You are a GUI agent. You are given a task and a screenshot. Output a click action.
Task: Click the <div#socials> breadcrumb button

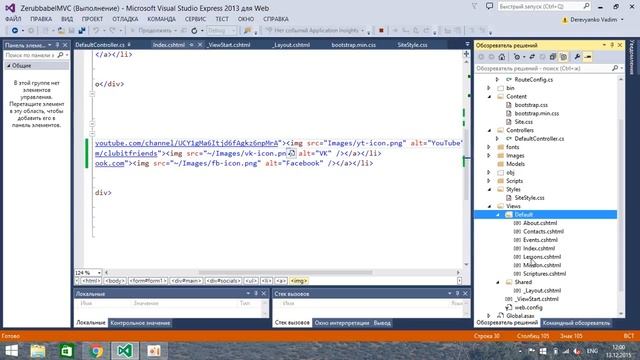(x=223, y=281)
